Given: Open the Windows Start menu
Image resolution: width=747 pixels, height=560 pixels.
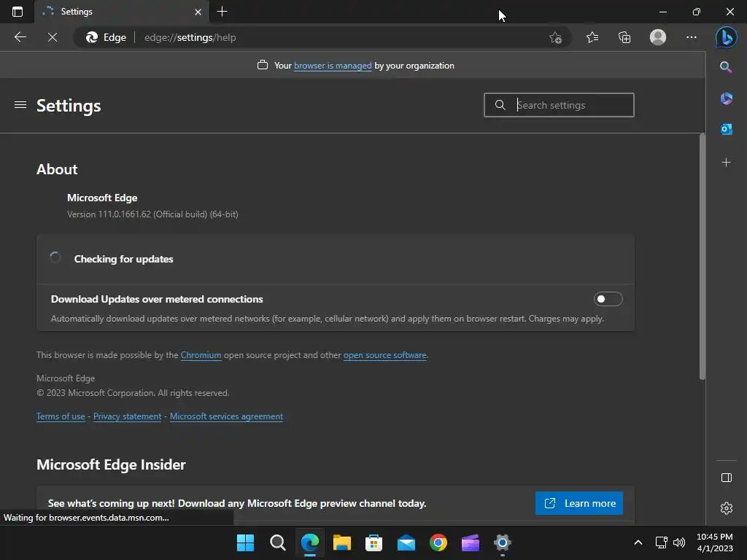Looking at the screenshot, I should pos(245,542).
